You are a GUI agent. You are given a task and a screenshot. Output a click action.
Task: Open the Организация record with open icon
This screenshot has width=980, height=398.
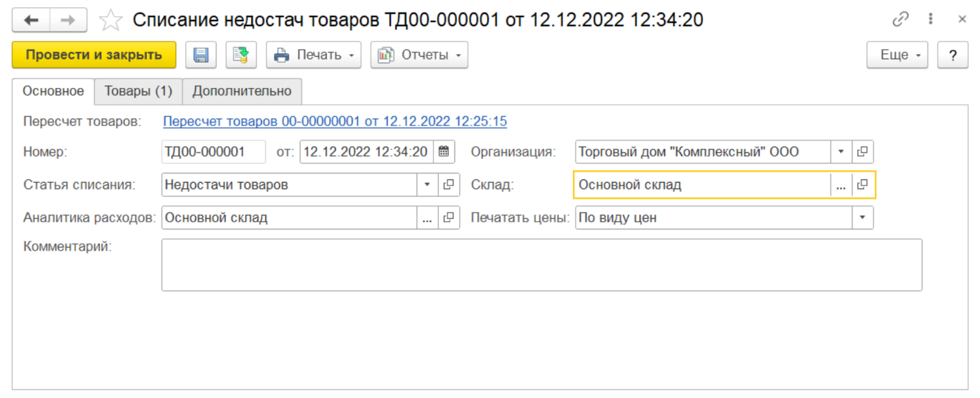[x=862, y=152]
